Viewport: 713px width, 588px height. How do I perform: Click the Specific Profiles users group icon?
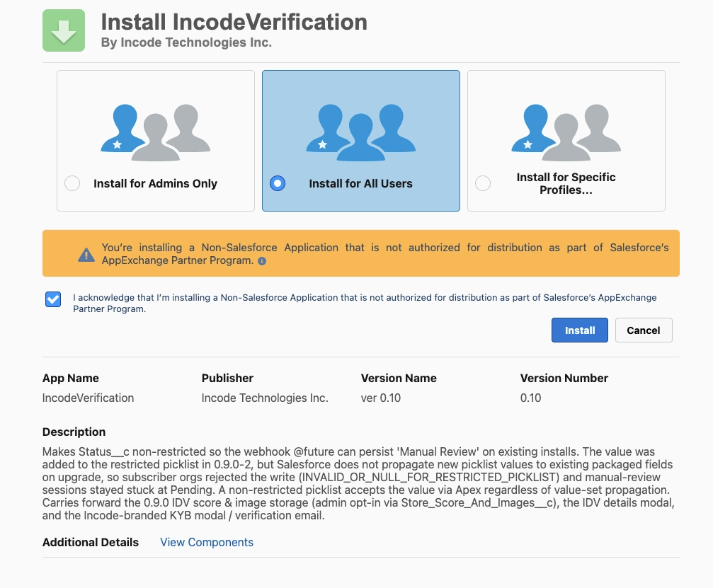pos(566,132)
